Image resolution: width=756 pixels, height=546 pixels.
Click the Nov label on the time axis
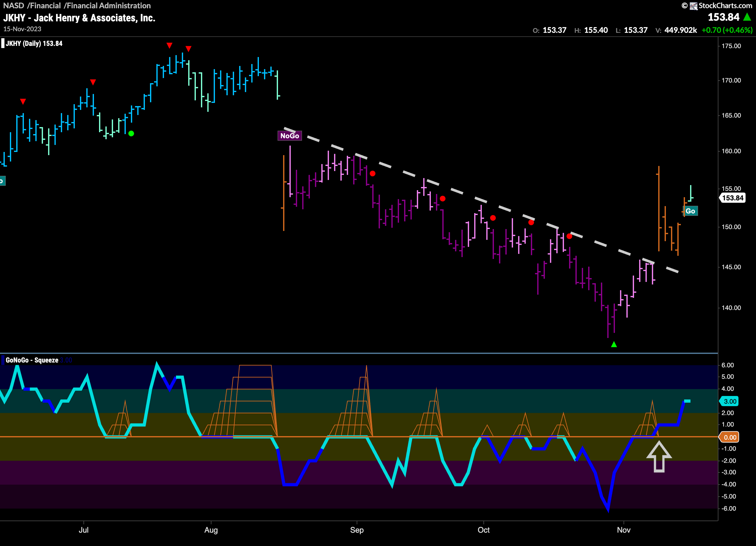point(624,530)
